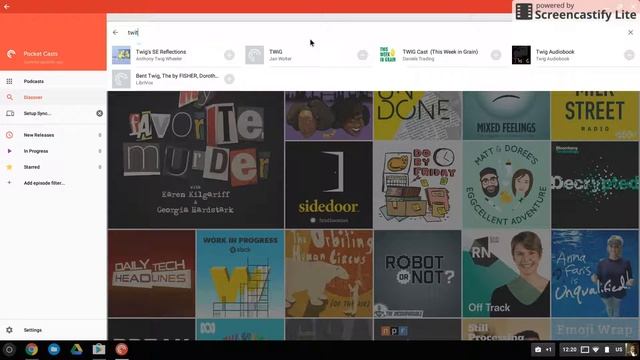Open the Starred episodes filter
This screenshot has height=360, width=640.
click(53, 167)
